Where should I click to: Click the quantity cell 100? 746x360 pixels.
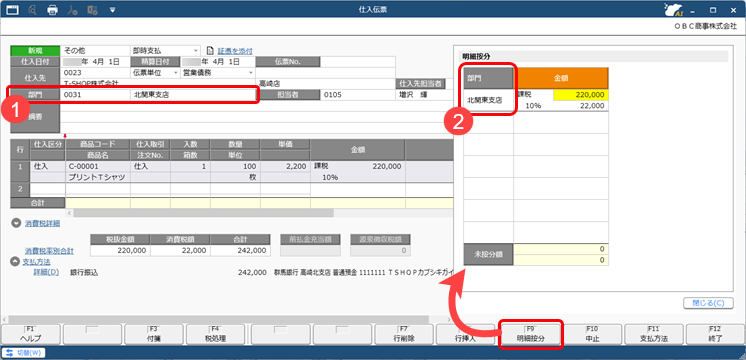[x=236, y=166]
